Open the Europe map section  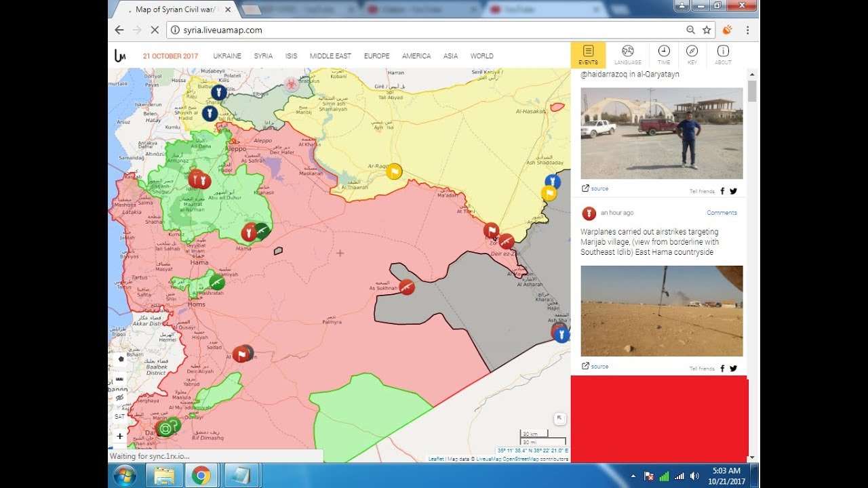click(376, 56)
